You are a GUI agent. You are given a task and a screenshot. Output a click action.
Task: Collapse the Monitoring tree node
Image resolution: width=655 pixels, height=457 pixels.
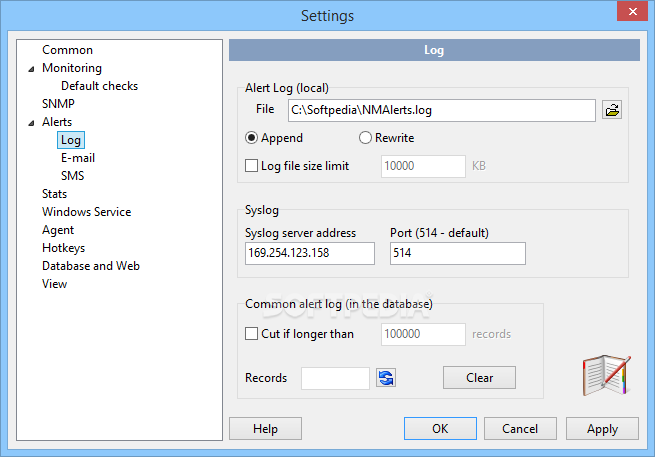[x=31, y=69]
